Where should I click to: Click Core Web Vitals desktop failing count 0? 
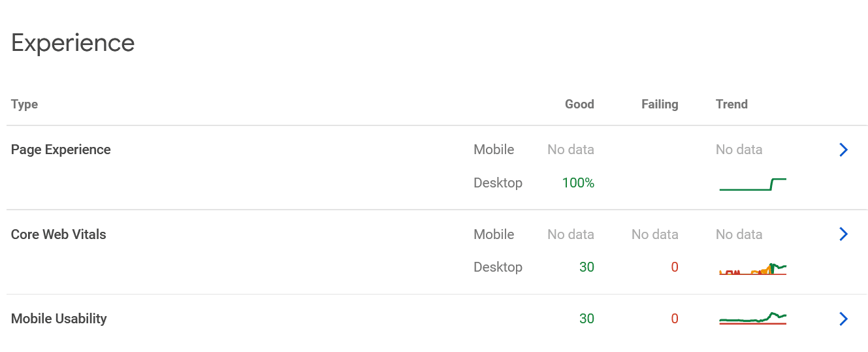coord(675,267)
